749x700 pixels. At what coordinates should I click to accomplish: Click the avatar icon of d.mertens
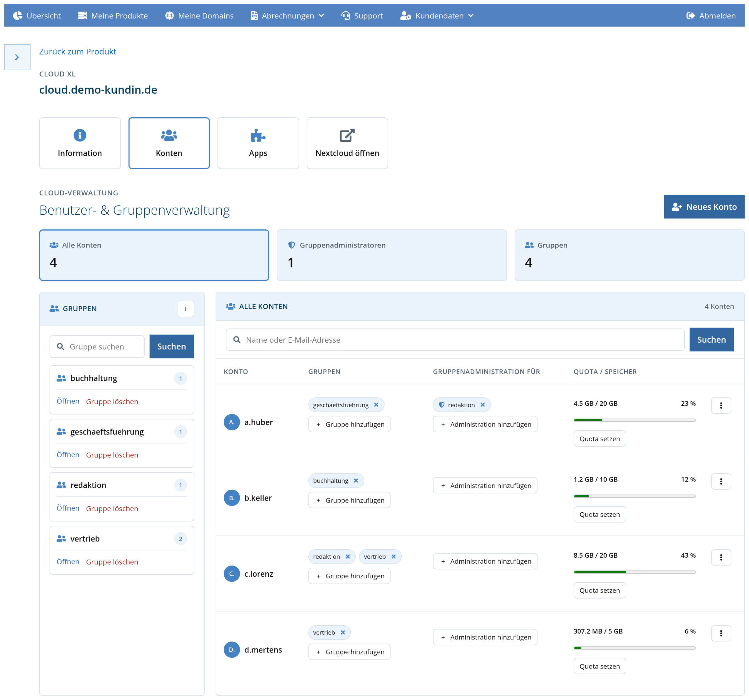pyautogui.click(x=232, y=649)
